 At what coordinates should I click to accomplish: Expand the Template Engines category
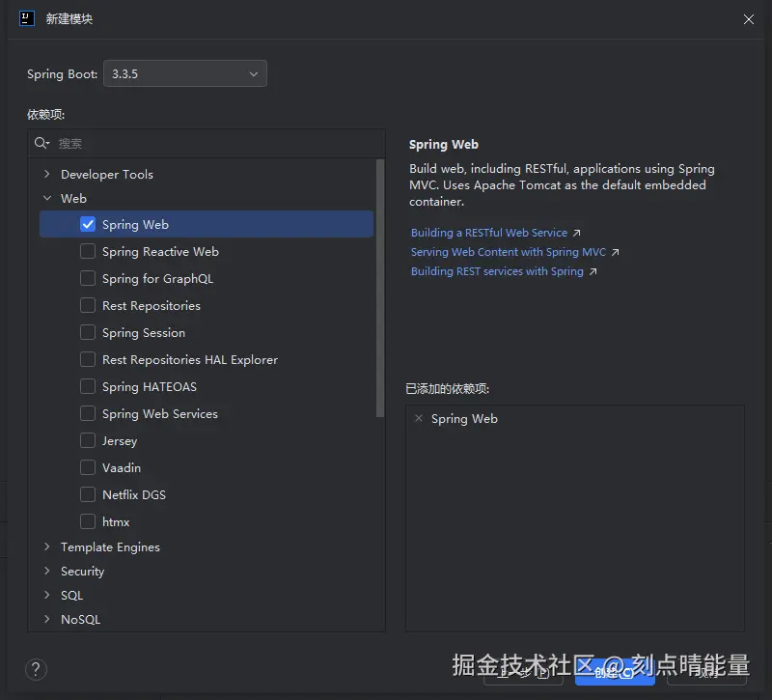[x=46, y=546]
